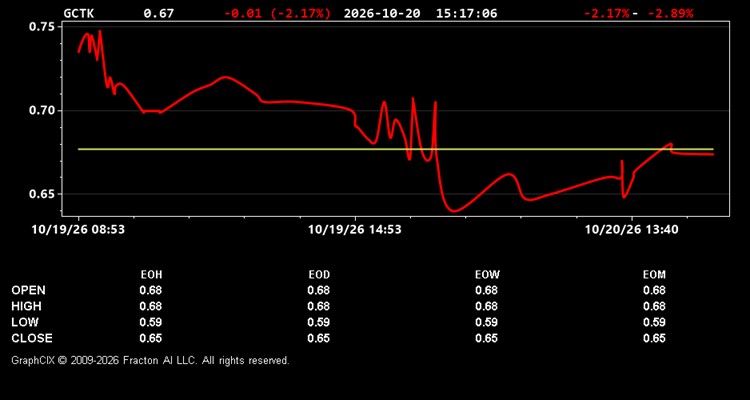Click the -2.89% value at top right
The width and height of the screenshot is (750, 400).
click(x=670, y=13)
